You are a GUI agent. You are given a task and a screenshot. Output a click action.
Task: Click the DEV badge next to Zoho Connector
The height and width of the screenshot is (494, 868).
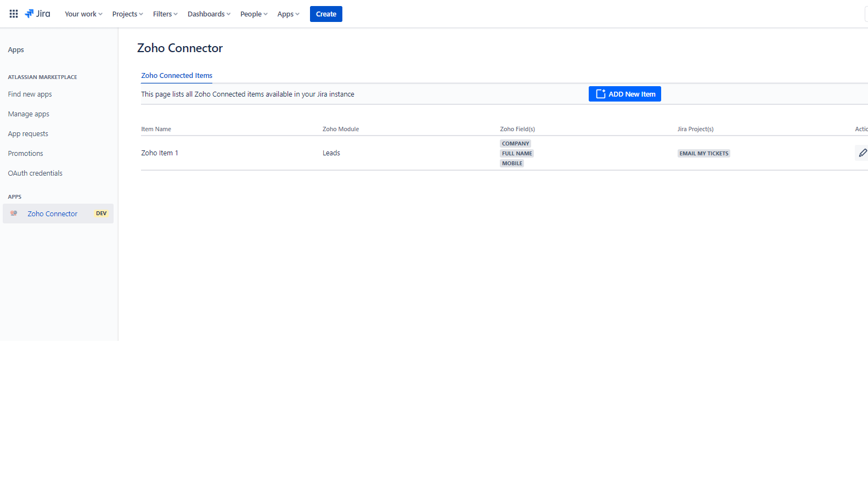click(x=102, y=214)
